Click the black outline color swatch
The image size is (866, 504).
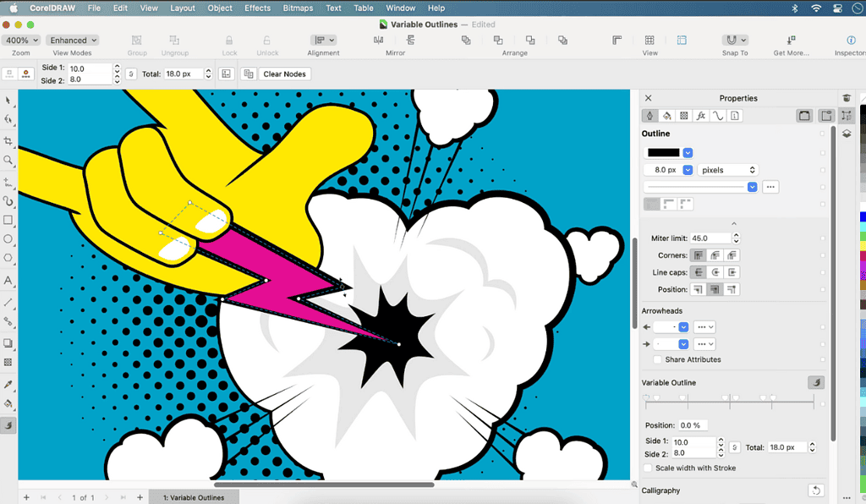click(x=663, y=153)
